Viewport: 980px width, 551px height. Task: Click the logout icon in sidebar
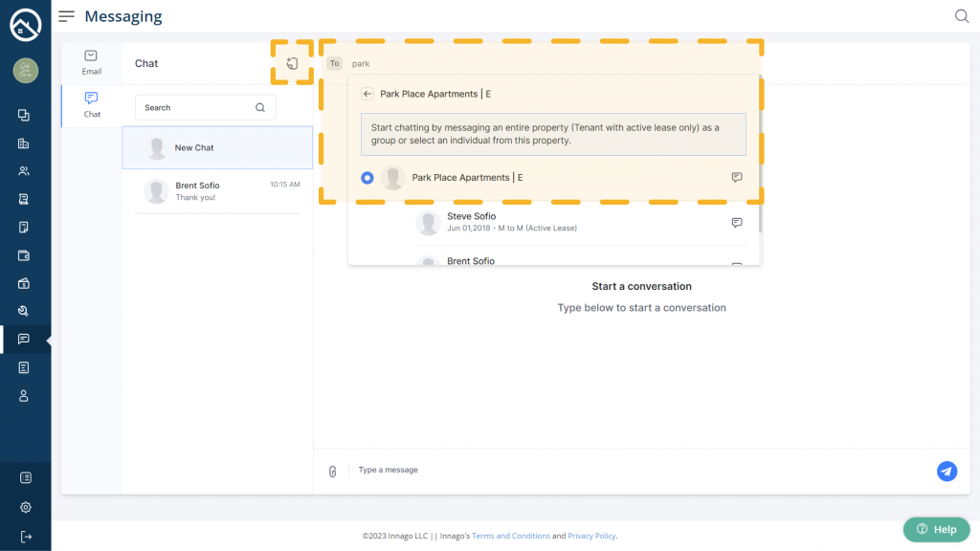coord(25,536)
